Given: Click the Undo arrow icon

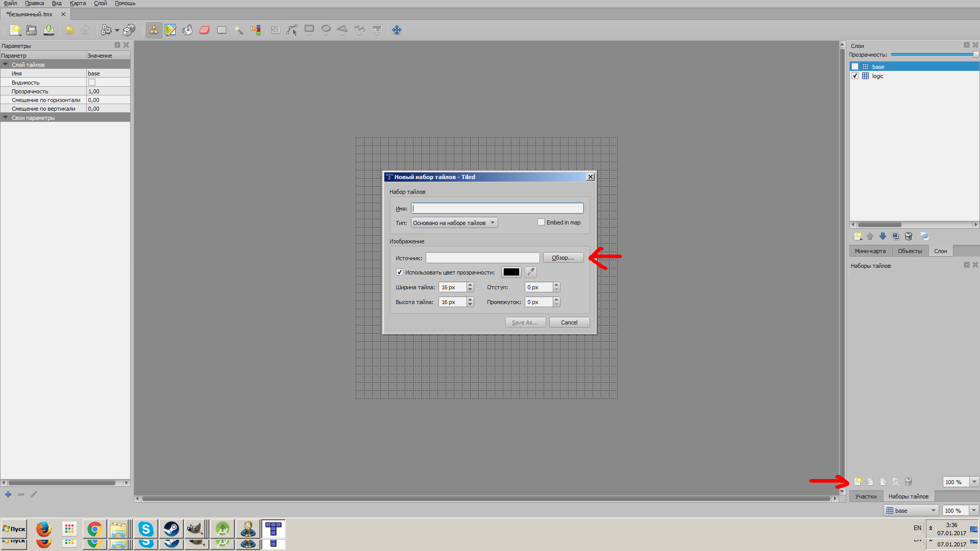Looking at the screenshot, I should (x=69, y=30).
